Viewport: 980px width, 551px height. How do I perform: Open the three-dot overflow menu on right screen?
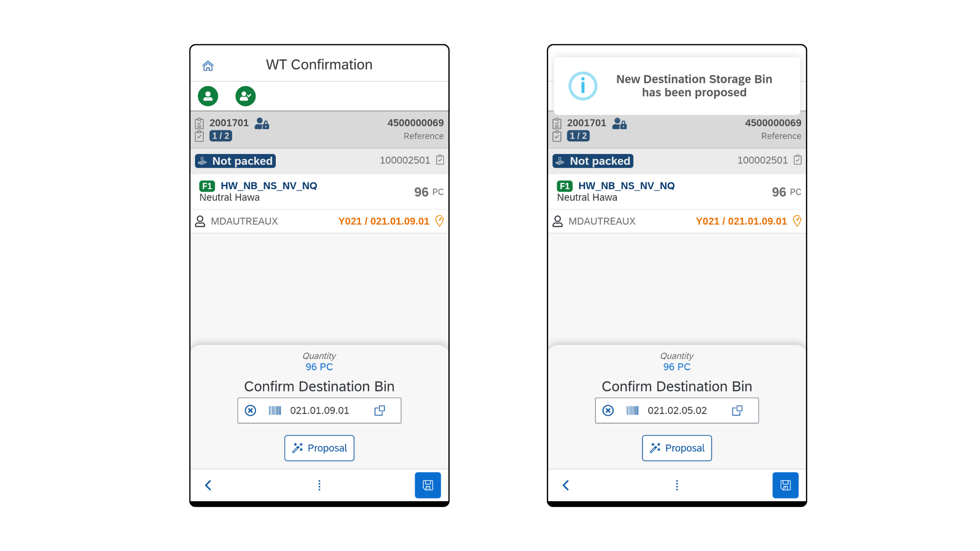(677, 485)
